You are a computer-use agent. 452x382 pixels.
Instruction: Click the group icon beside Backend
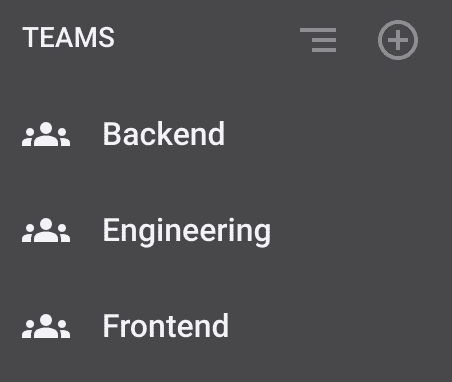46,134
